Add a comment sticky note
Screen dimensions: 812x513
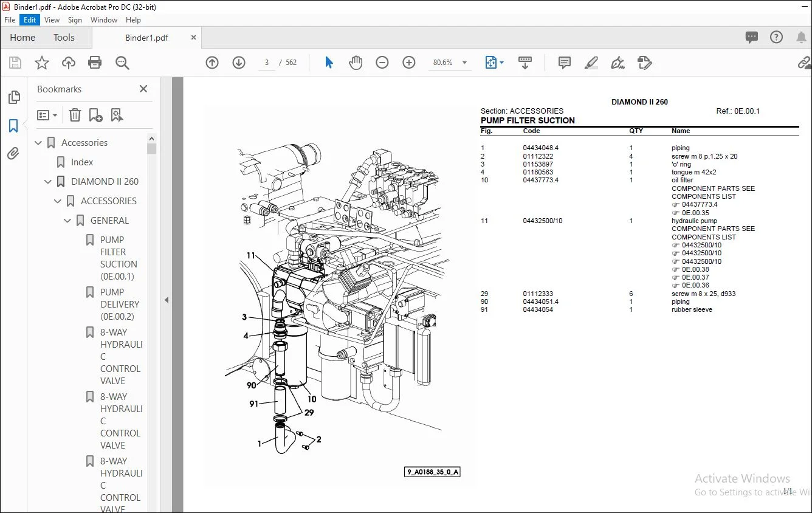(565, 63)
